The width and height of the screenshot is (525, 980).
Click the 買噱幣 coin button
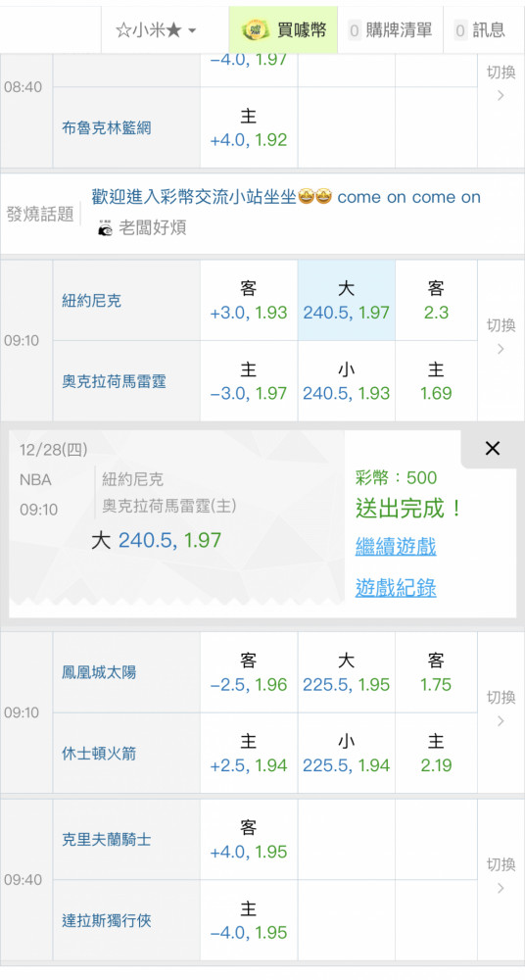point(283,30)
